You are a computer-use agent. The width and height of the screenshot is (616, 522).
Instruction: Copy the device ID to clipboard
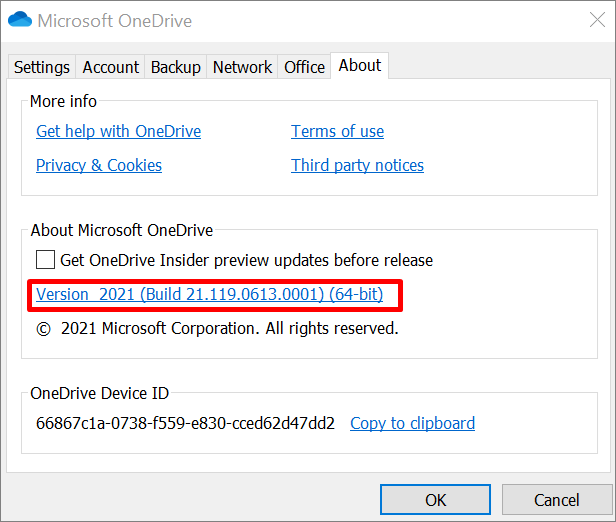point(412,423)
